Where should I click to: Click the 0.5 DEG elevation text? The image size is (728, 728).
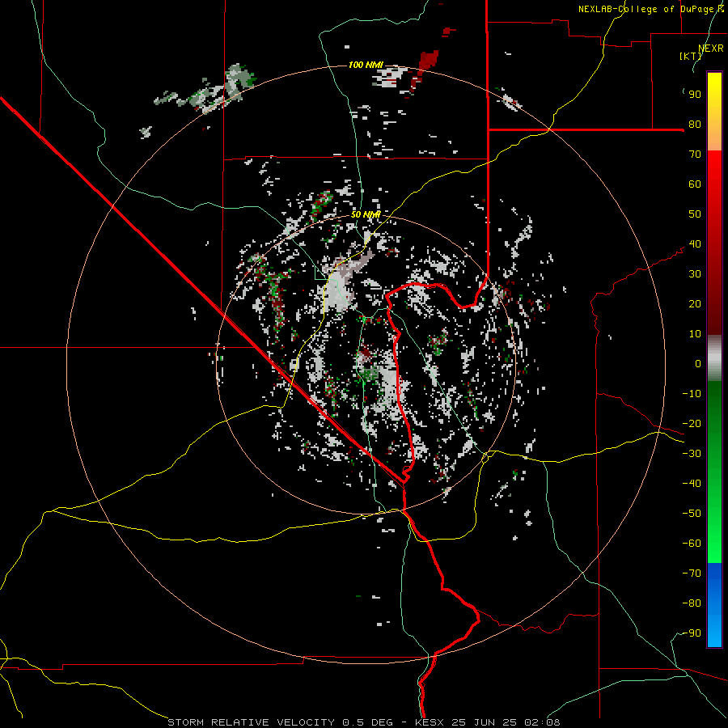click(368, 722)
